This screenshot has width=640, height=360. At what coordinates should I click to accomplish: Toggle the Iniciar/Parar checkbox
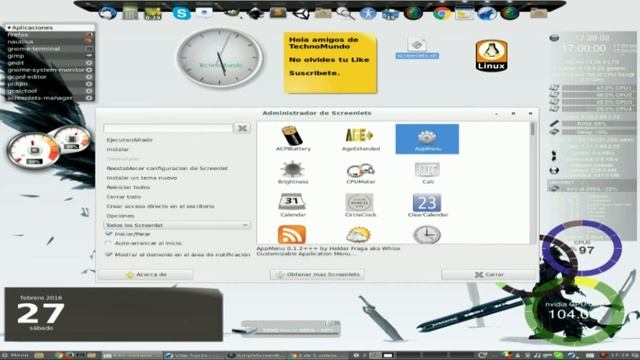(109, 234)
